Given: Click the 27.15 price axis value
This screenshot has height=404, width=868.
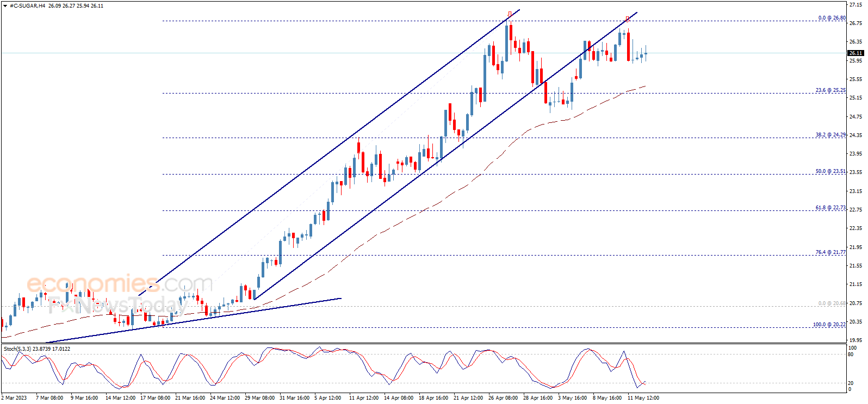Looking at the screenshot, I should (855, 5).
